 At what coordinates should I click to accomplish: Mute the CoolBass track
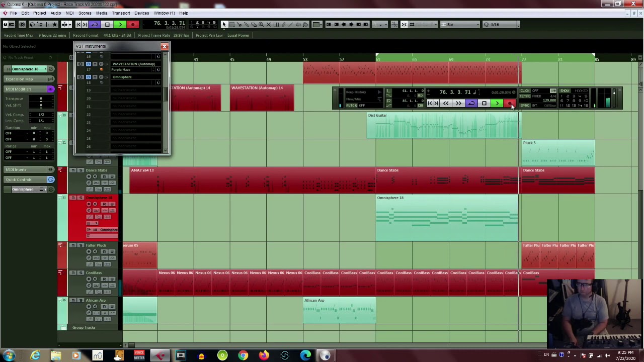click(72, 273)
